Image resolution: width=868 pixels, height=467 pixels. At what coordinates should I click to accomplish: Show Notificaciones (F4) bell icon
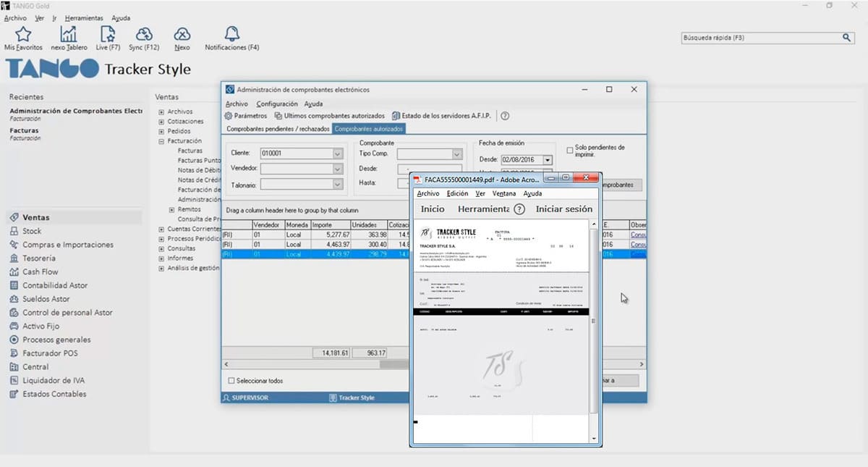(x=231, y=34)
